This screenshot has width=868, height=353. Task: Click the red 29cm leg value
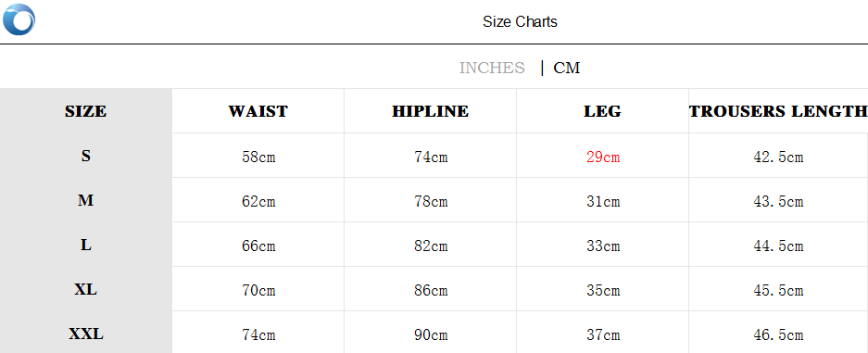point(603,158)
